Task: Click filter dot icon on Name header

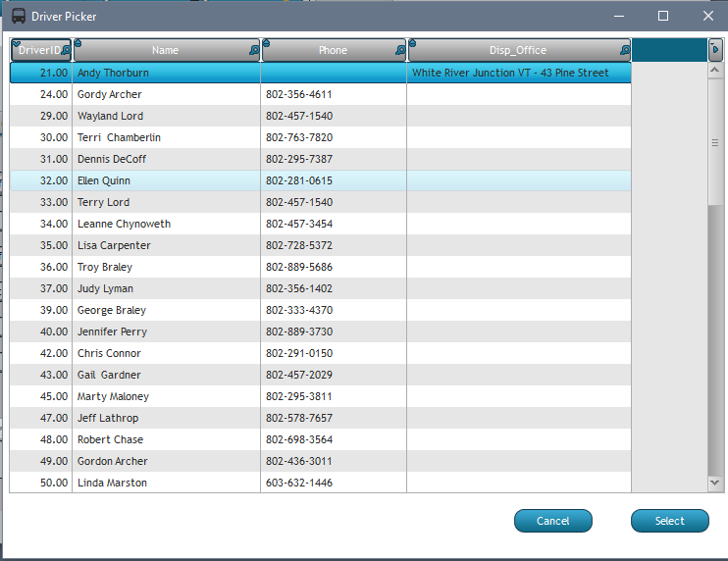Action: click(x=78, y=43)
